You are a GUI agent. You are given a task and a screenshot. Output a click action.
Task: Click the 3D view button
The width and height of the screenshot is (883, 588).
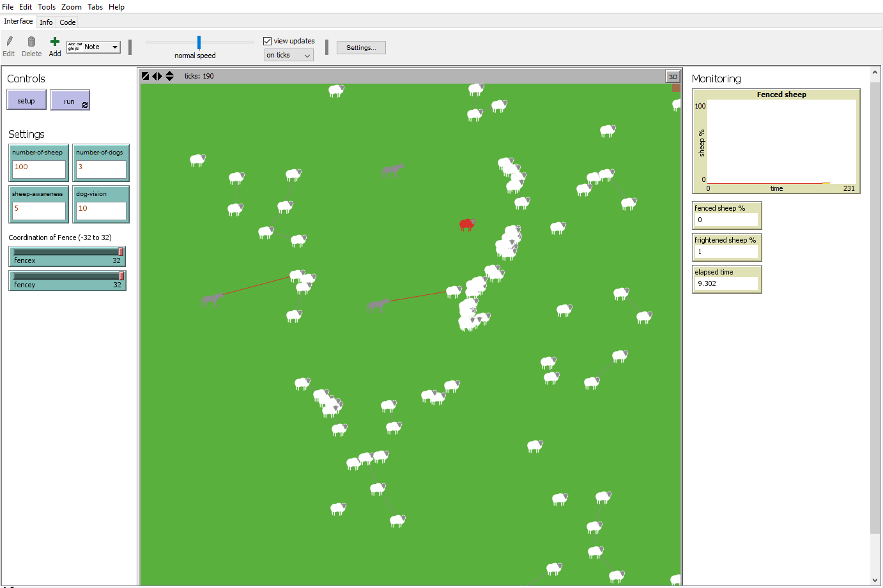(x=673, y=77)
